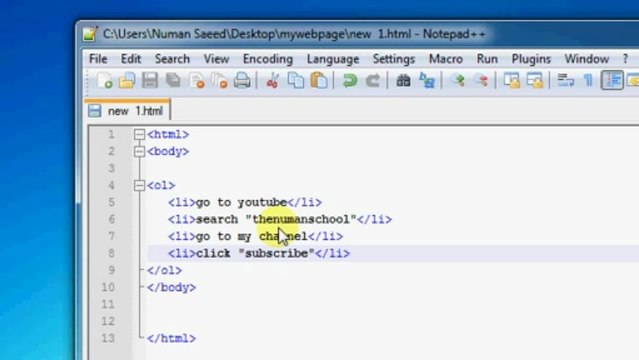This screenshot has width=639, height=360.
Task: Click the Notepad++ title bar app icon
Action: tap(90, 34)
